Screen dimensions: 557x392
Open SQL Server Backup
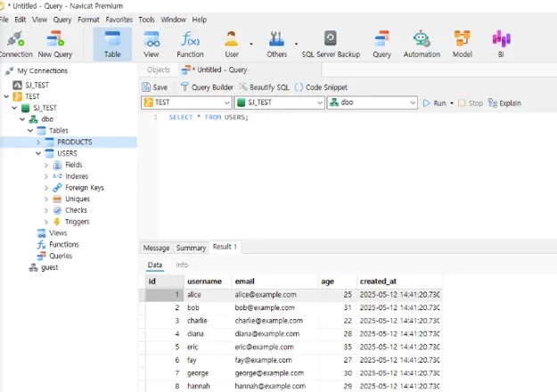coord(331,45)
